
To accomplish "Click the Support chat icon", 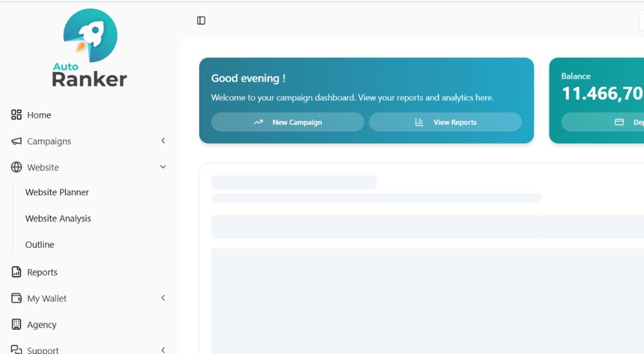I will [x=17, y=349].
